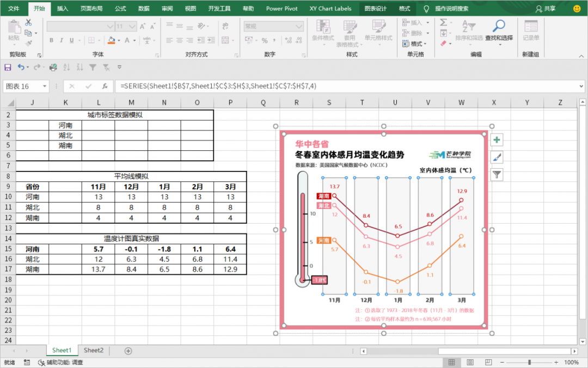Open the Chart Design ribbon tab
This screenshot has height=368, width=588.
(x=375, y=9)
